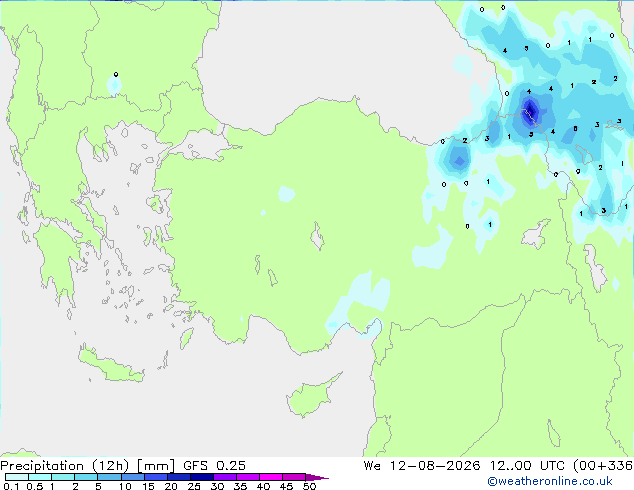634x490 pixels.
Task: Click the 30–35 mm purple legend swatch
Action: click(x=225, y=477)
